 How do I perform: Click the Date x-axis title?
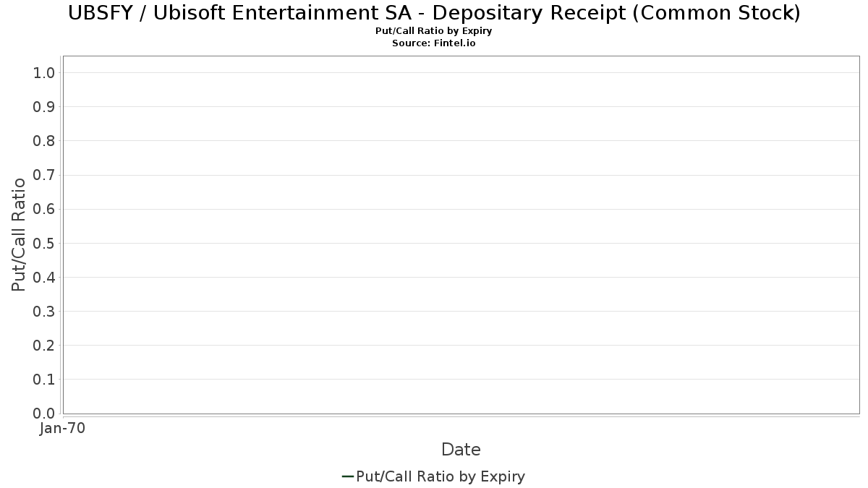coord(461,450)
